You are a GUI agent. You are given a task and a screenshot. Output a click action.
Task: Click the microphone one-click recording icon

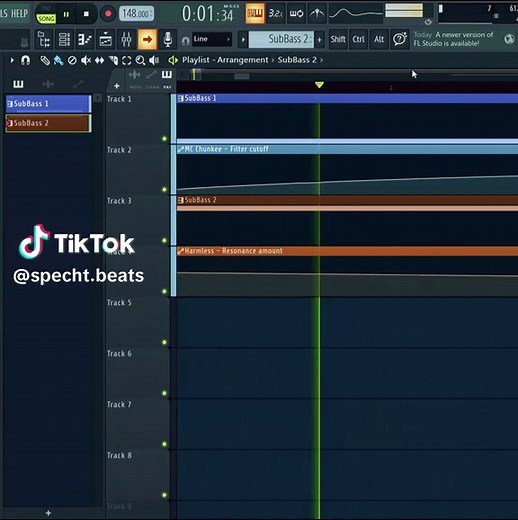(x=168, y=39)
